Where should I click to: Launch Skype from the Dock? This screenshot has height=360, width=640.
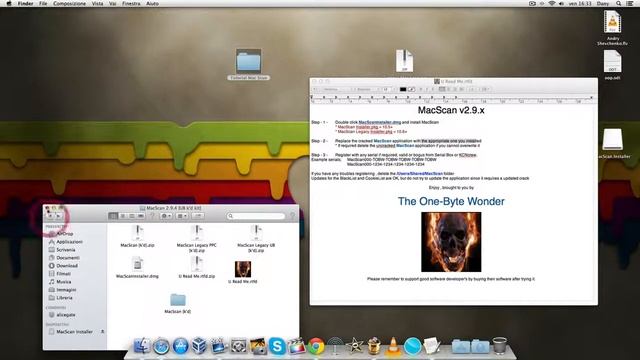coord(277,346)
